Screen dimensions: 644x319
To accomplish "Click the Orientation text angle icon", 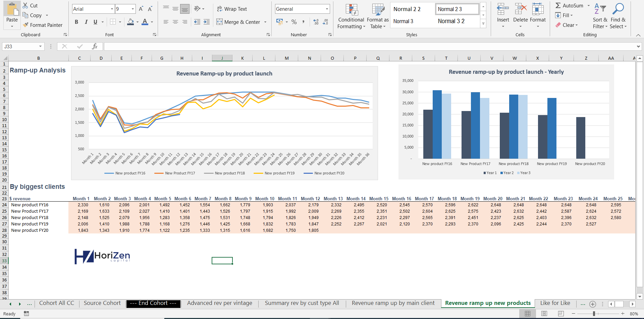I will [x=197, y=9].
